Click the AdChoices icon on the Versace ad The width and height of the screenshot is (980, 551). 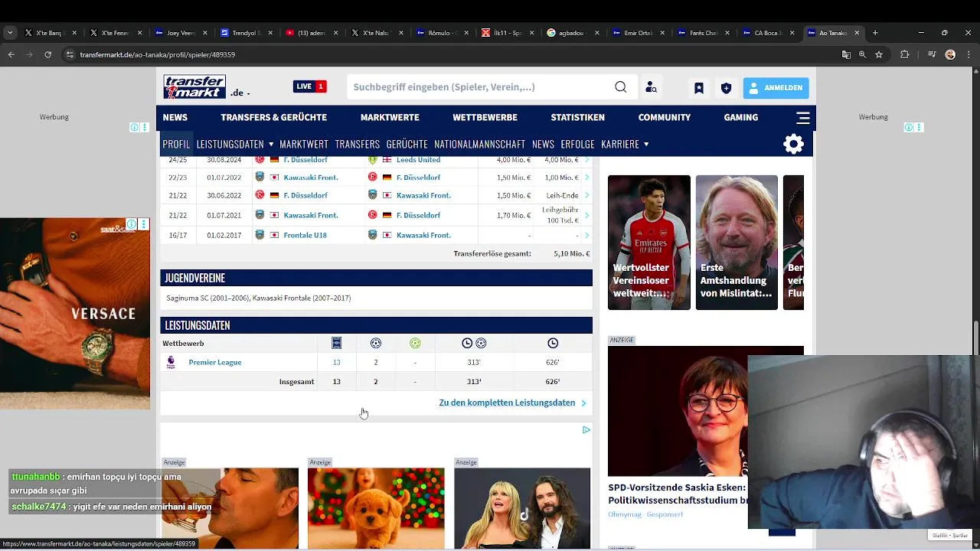(x=132, y=224)
